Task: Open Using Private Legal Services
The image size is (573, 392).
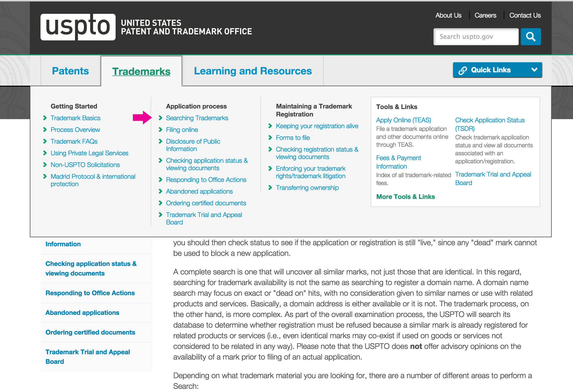Action: [x=89, y=153]
